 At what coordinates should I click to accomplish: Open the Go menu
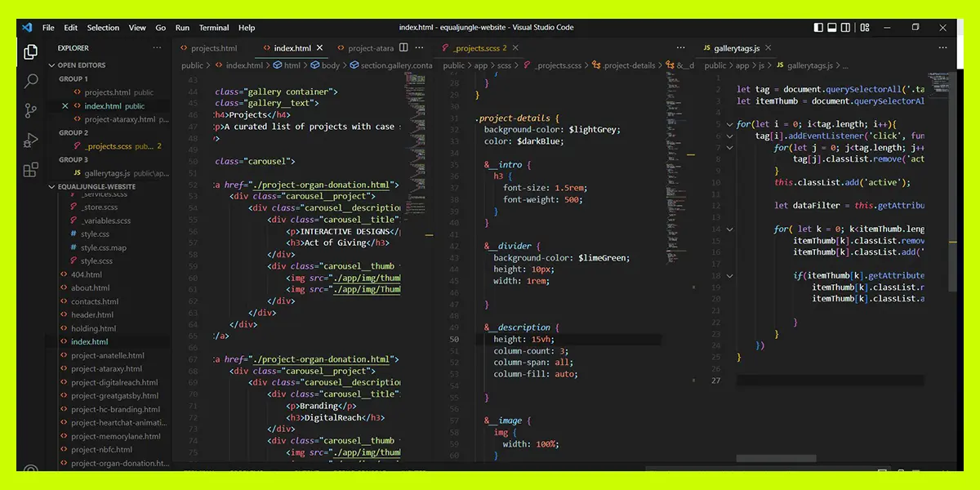point(160,28)
